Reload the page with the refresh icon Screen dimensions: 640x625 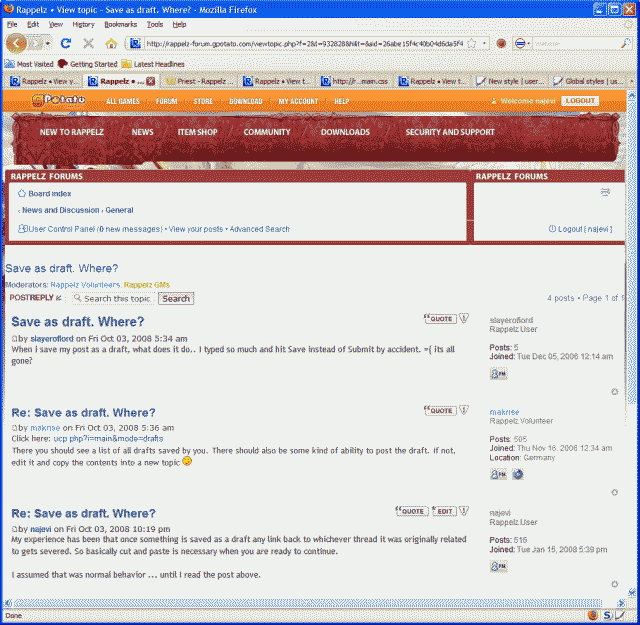coord(66,43)
